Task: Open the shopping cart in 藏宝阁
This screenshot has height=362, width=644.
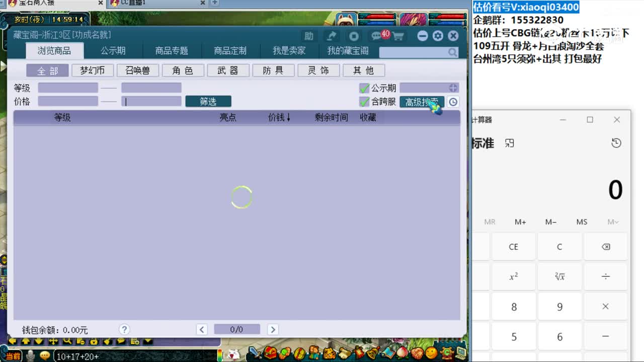Action: pyautogui.click(x=398, y=36)
